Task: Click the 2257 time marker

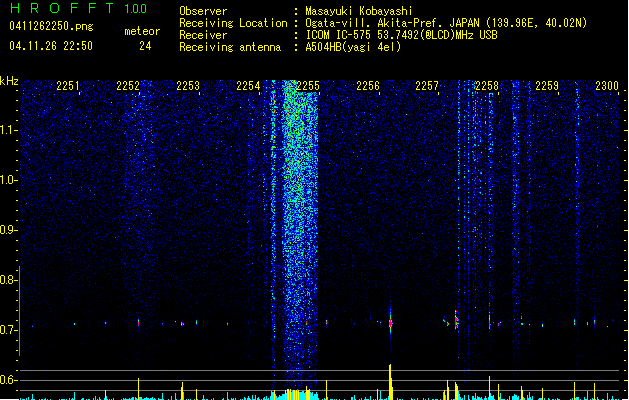Action: click(427, 86)
